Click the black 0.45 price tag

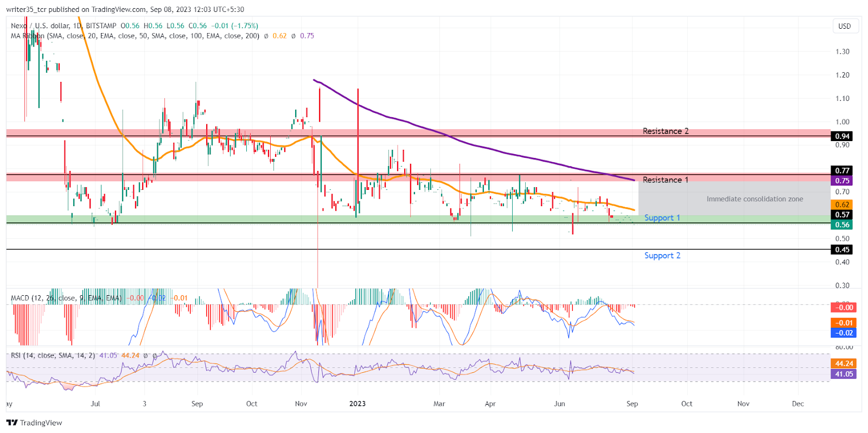click(x=842, y=250)
